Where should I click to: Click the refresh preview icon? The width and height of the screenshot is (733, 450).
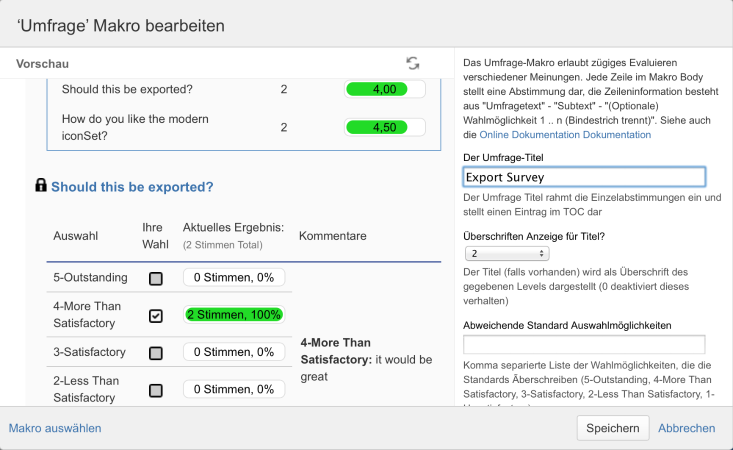click(413, 63)
